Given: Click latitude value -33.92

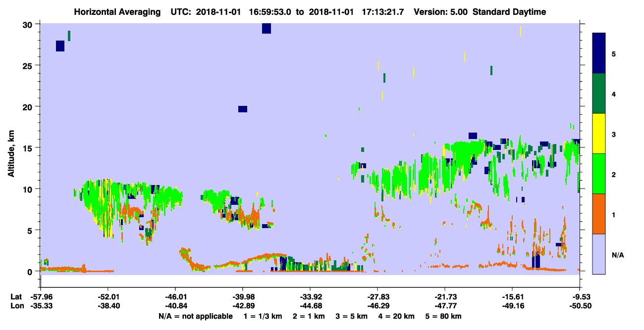Looking at the screenshot, I should tap(310, 297).
